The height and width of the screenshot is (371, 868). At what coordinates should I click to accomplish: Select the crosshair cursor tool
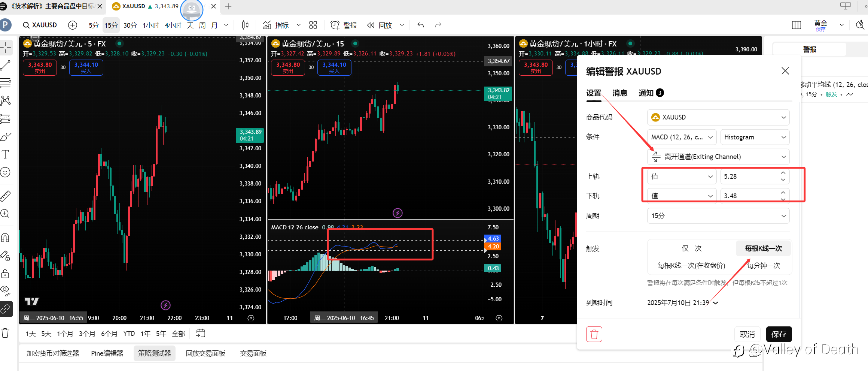click(6, 48)
